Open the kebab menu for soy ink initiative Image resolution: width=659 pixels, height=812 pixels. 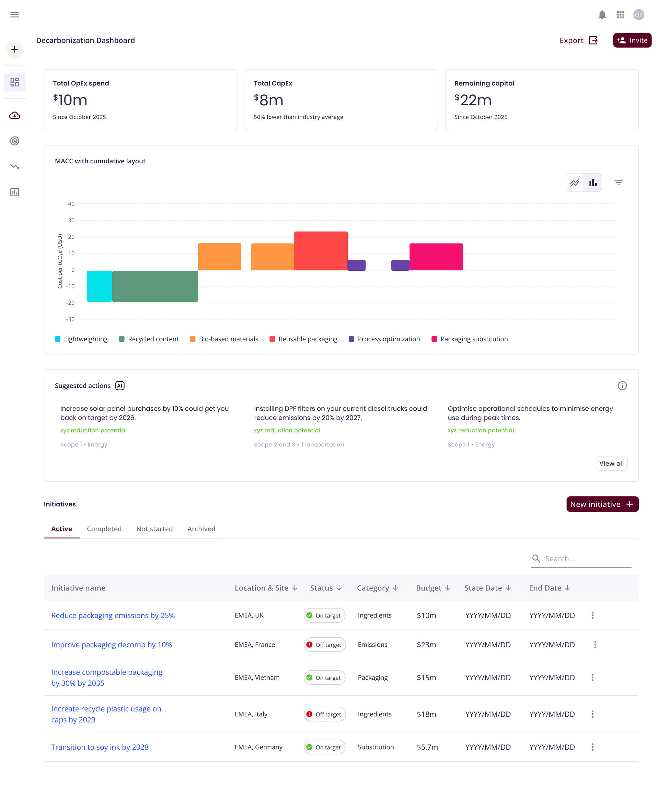click(592, 747)
